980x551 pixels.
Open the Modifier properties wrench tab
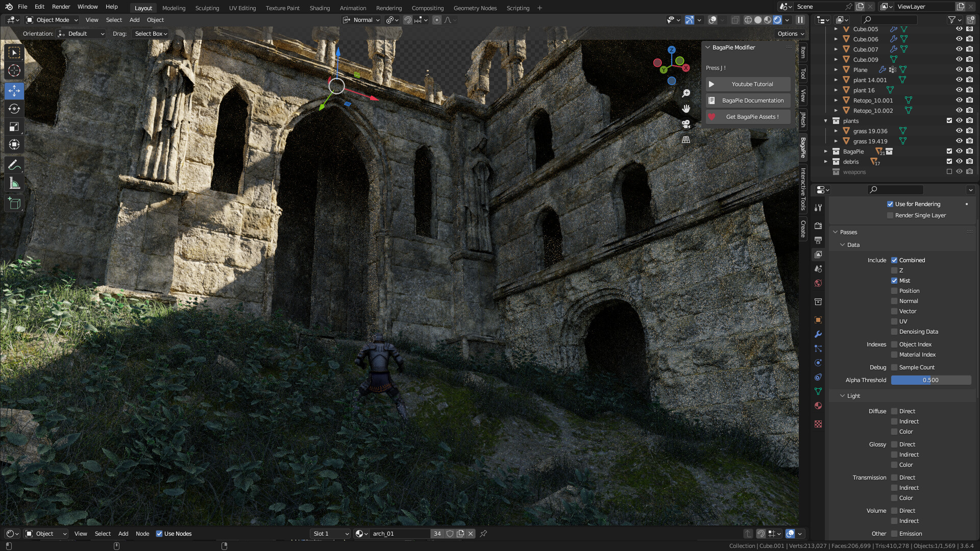click(818, 334)
